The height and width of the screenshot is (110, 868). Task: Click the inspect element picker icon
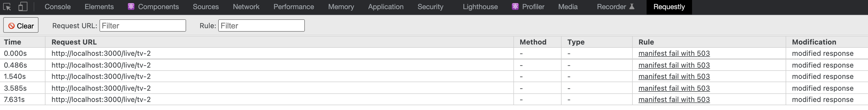[7, 7]
